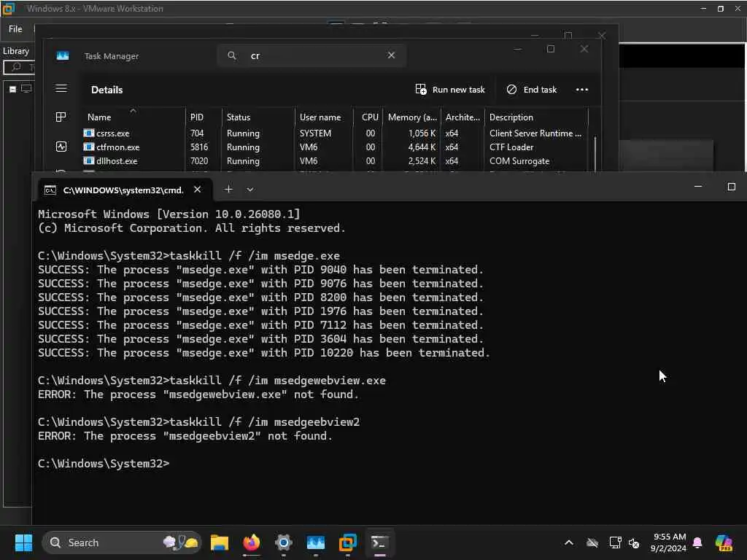This screenshot has height=560, width=747.
Task: Open the Windows Start menu
Action: coord(23,542)
